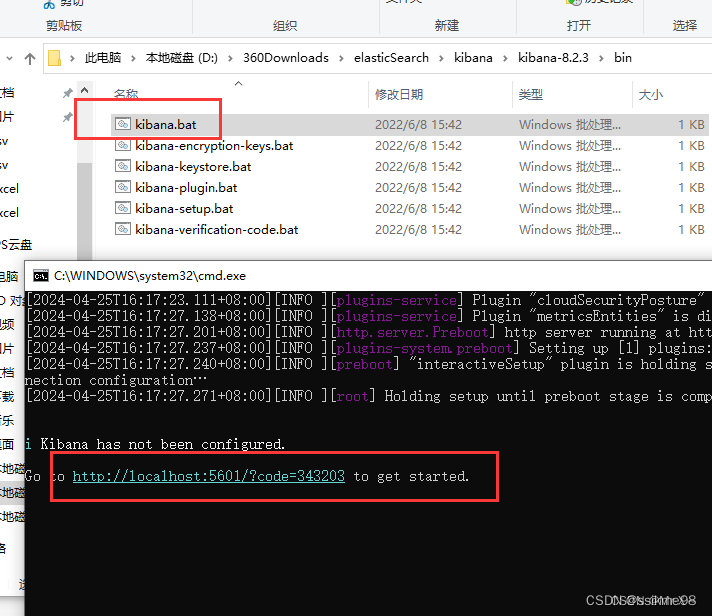Image resolution: width=712 pixels, height=616 pixels.
Task: Click kibana.bat type Windows 批处理 cell
Action: click(570, 124)
